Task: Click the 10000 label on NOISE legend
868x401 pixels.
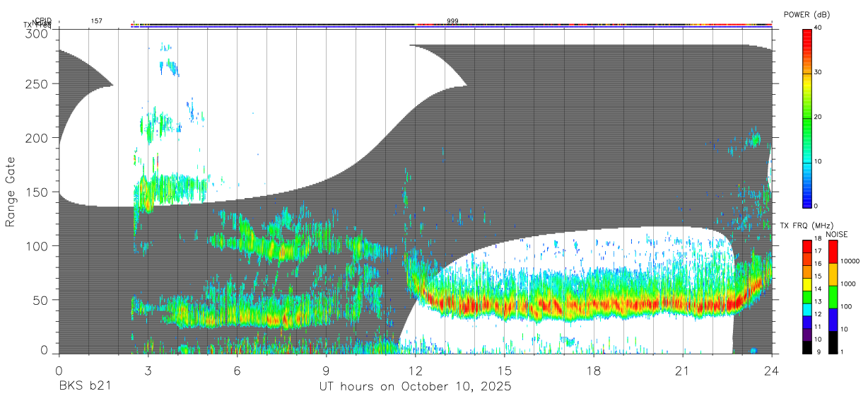Action: (x=849, y=261)
